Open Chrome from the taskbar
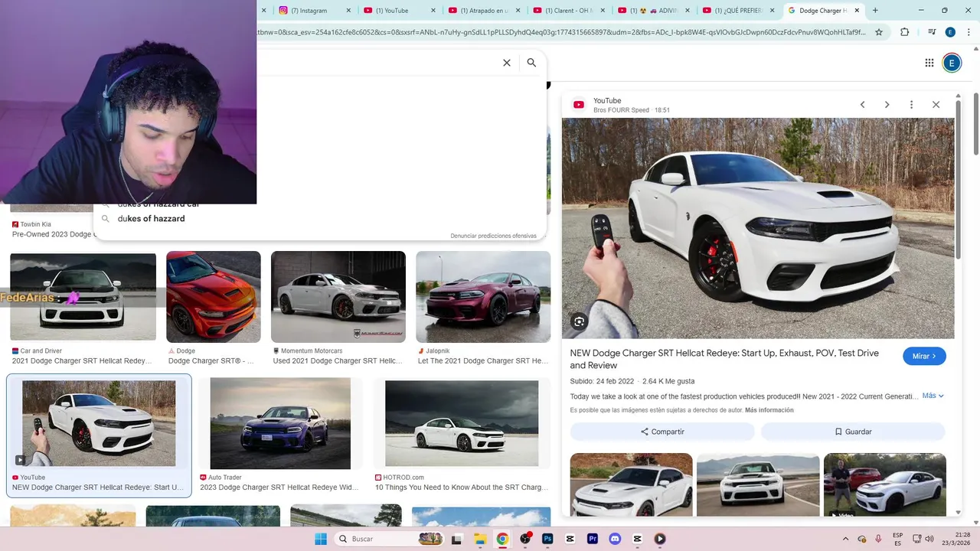Screen dimensions: 980x551 (502, 539)
